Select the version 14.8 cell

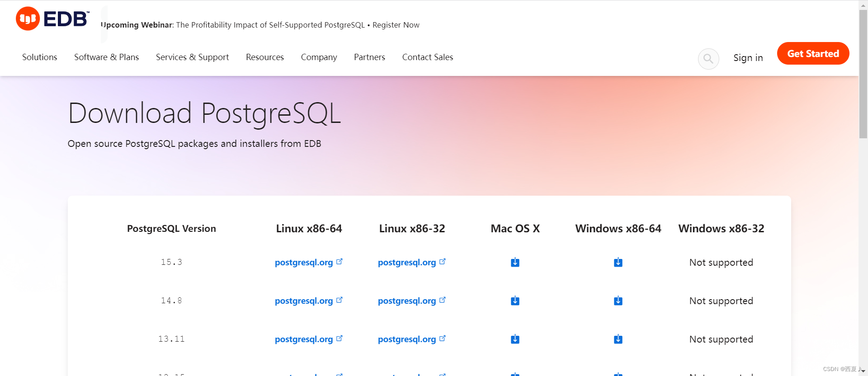coord(171,301)
